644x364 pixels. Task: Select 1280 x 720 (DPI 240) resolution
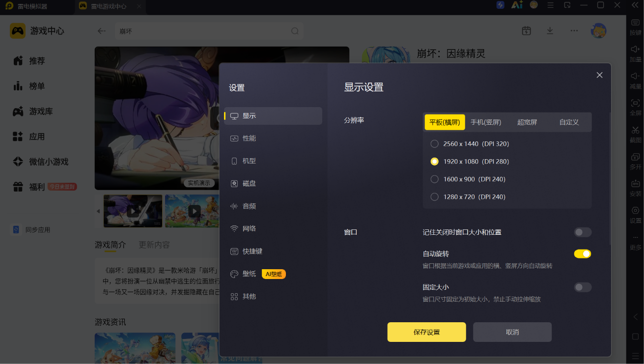coord(468,197)
